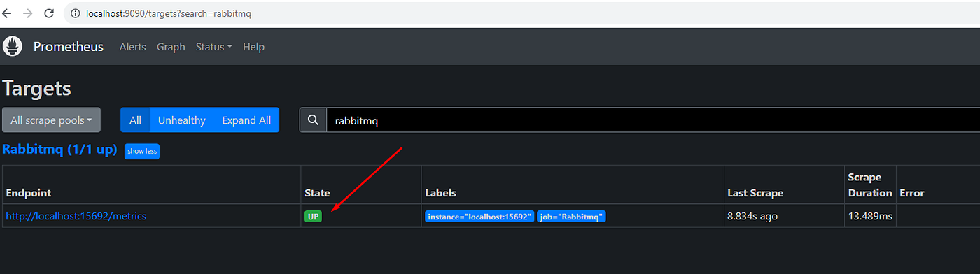Click the site info icon in address bar
The height and width of the screenshot is (274, 980).
pos(76,13)
